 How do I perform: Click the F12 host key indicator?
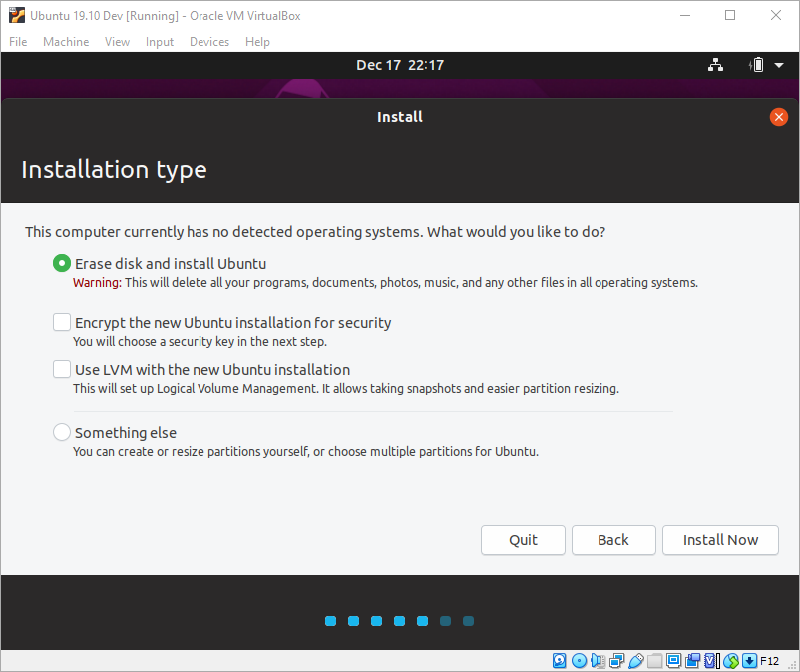769,661
